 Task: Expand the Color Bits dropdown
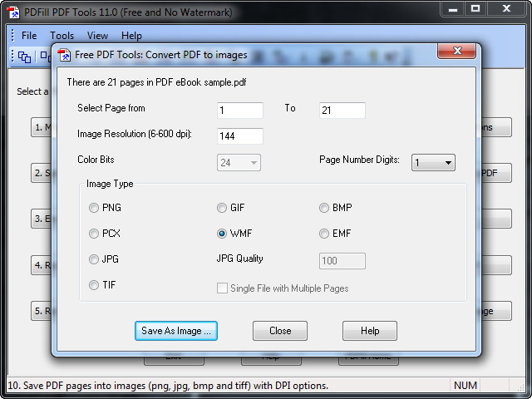click(x=239, y=163)
